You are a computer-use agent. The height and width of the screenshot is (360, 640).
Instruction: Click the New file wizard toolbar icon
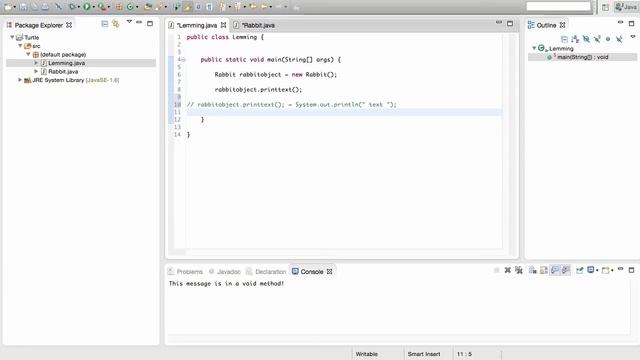8,7
